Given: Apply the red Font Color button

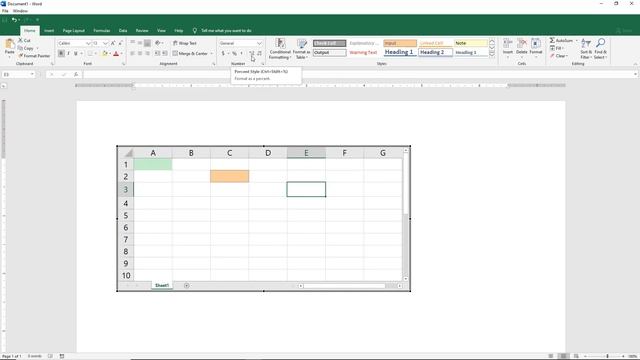Looking at the screenshot, I should [x=116, y=53].
